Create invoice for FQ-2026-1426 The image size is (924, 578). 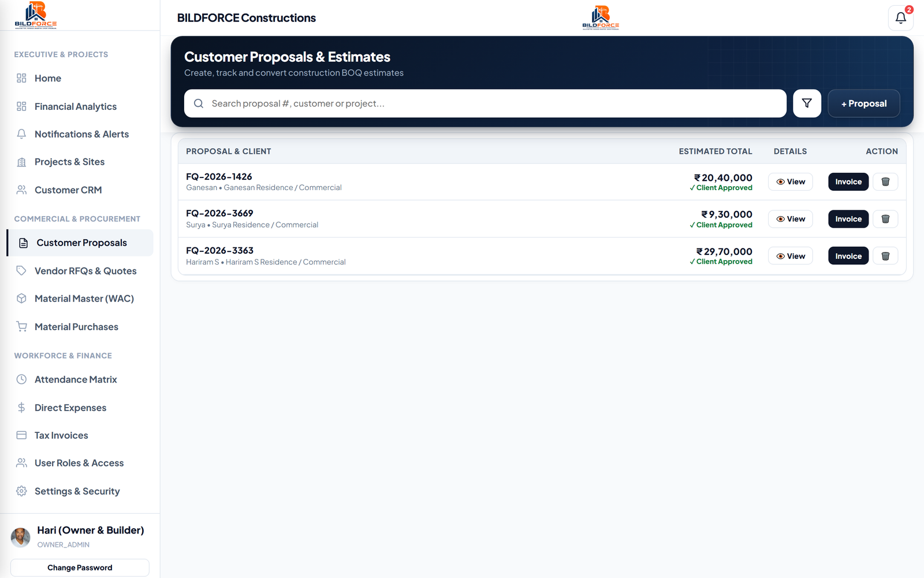coord(848,181)
